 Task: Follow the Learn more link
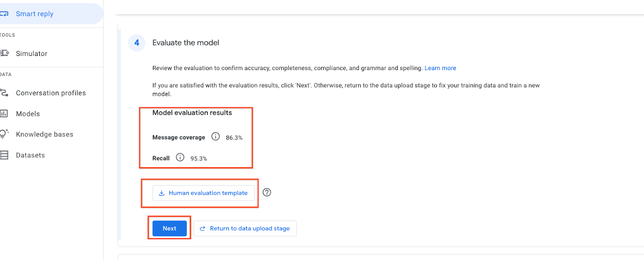pyautogui.click(x=440, y=68)
